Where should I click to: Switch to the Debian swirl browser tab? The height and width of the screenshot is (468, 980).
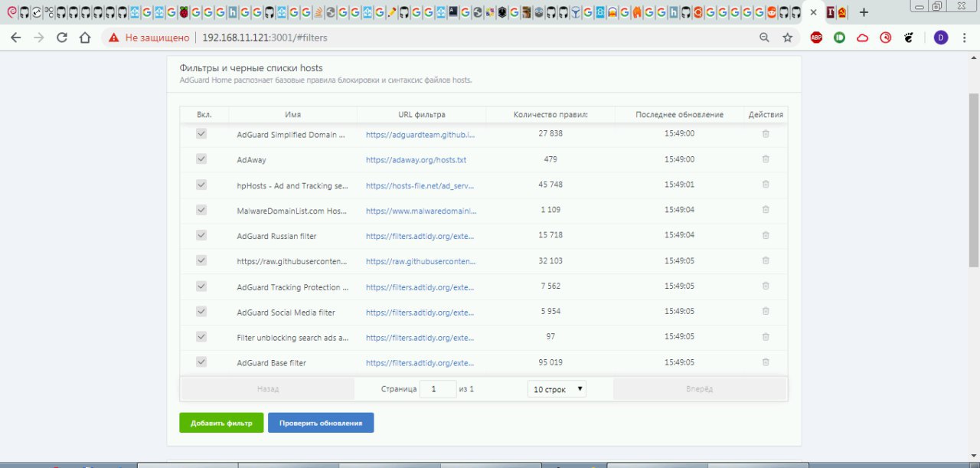point(12,12)
